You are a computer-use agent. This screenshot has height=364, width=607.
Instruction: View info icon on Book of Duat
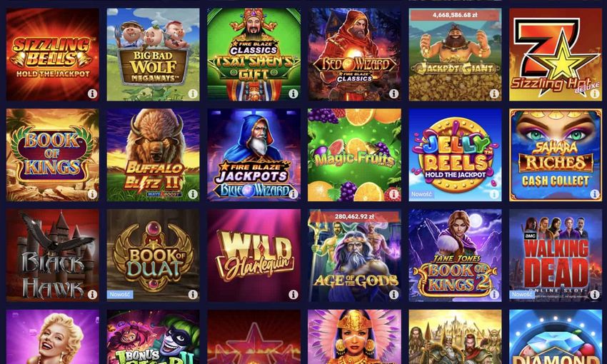click(193, 294)
